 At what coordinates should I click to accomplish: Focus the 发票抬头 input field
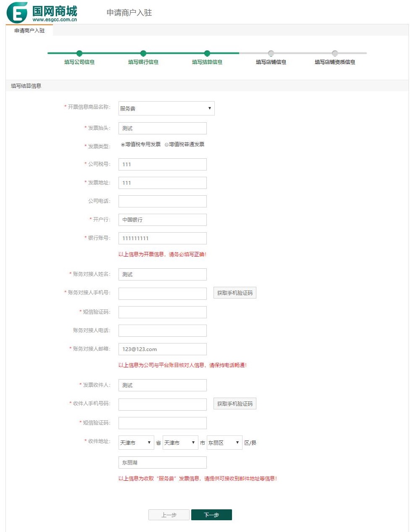(163, 128)
